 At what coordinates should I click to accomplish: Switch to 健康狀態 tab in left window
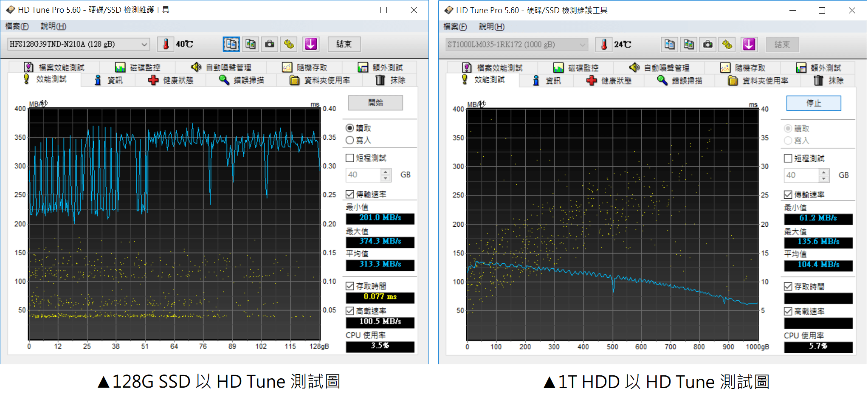171,80
